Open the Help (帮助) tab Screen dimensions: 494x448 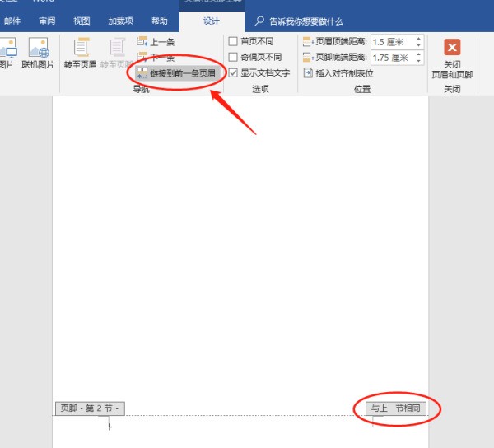[160, 21]
